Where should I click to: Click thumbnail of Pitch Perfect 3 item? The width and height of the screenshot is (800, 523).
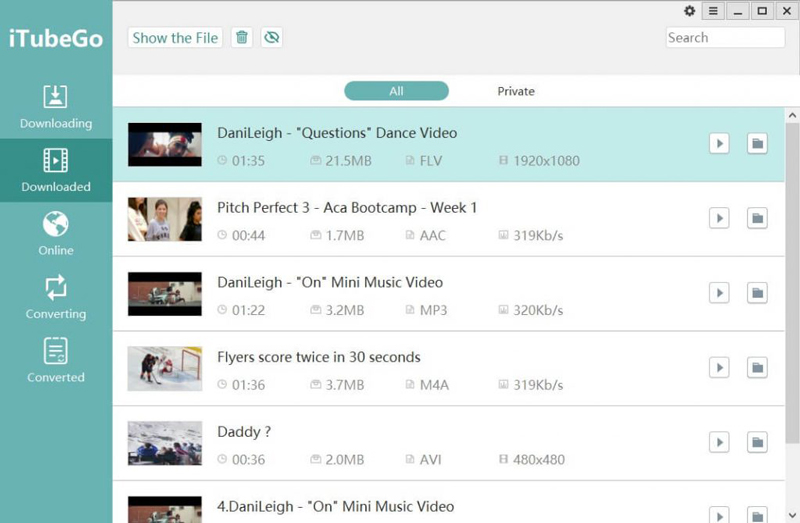165,219
